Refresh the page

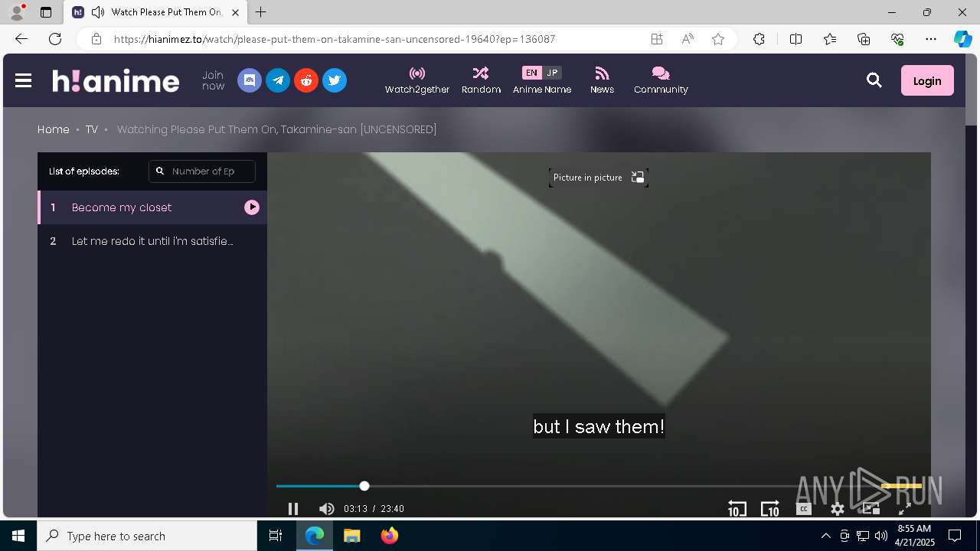[x=55, y=39]
